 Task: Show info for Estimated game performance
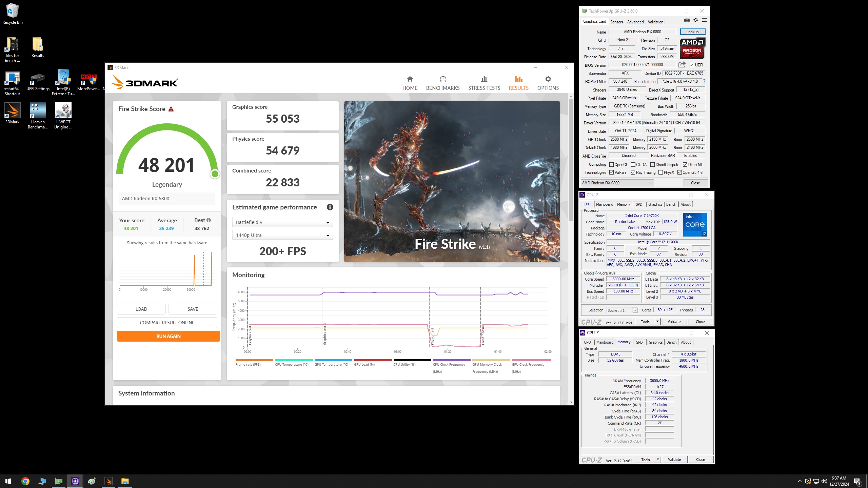(x=330, y=207)
